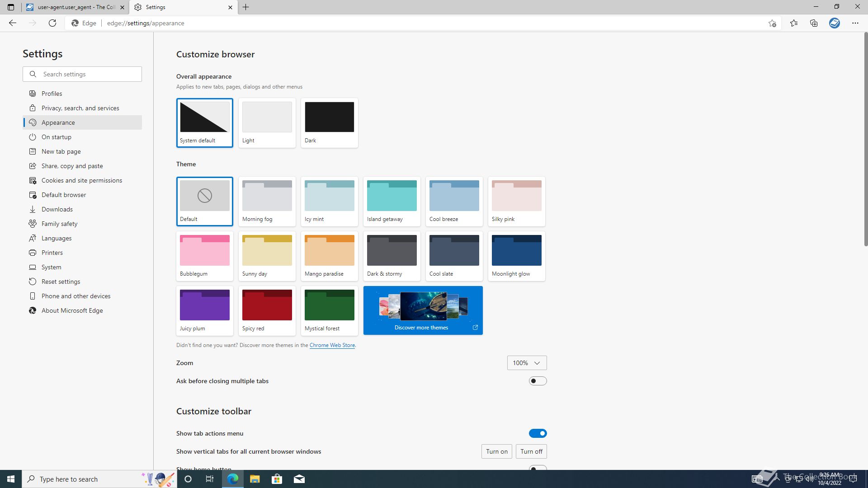This screenshot has width=868, height=488.
Task: Toggle Show tab actions menu switch
Action: [538, 433]
